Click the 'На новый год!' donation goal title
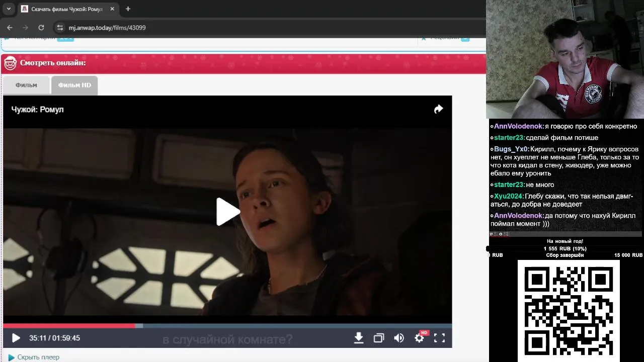The height and width of the screenshot is (362, 644). click(x=565, y=241)
